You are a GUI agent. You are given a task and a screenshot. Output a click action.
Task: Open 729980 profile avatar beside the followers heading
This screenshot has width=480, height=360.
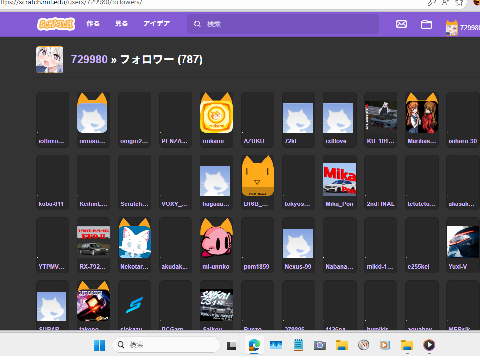coord(49,59)
